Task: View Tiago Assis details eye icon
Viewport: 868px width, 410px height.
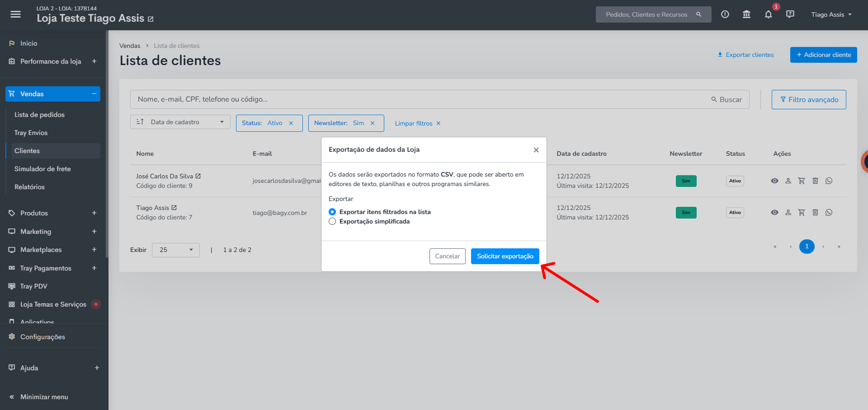Action: point(774,212)
